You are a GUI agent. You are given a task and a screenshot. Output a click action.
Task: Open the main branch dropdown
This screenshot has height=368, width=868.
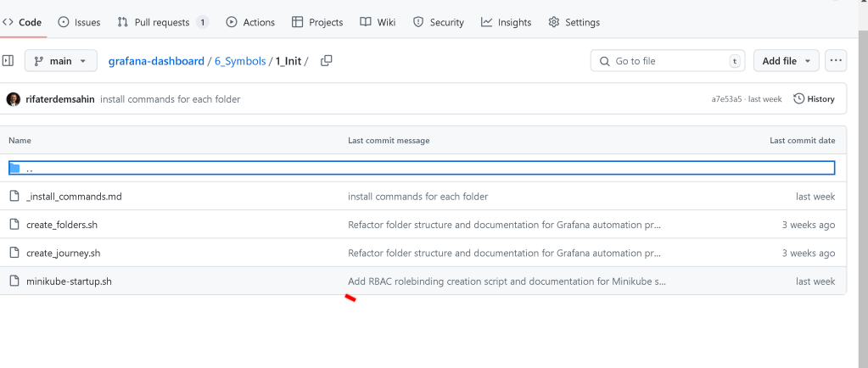(x=61, y=61)
